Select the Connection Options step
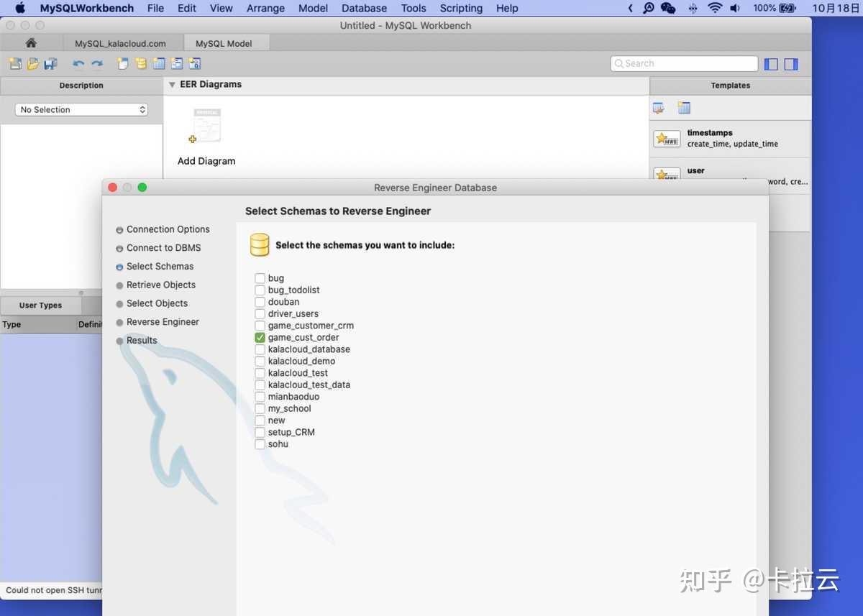This screenshot has width=863, height=616. 168,229
